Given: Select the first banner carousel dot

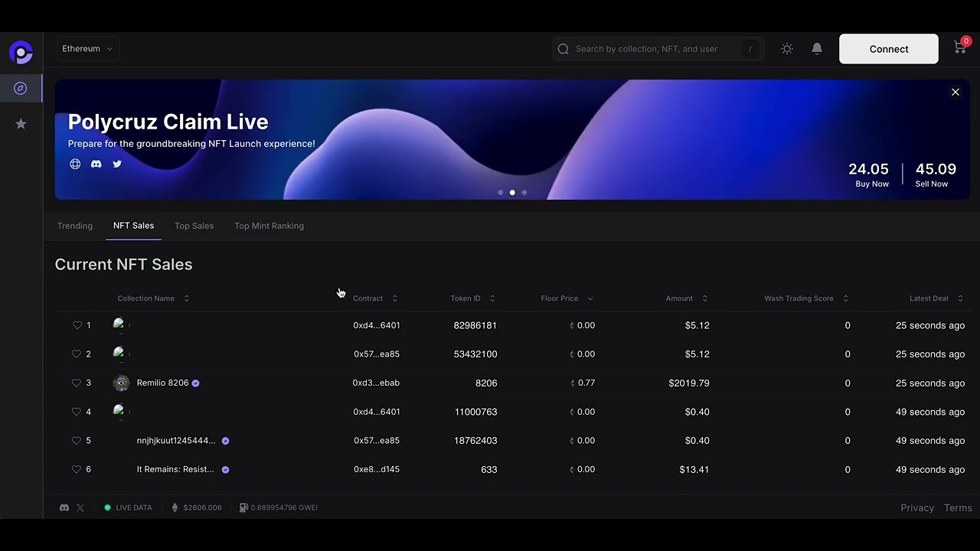Looking at the screenshot, I should pyautogui.click(x=501, y=193).
